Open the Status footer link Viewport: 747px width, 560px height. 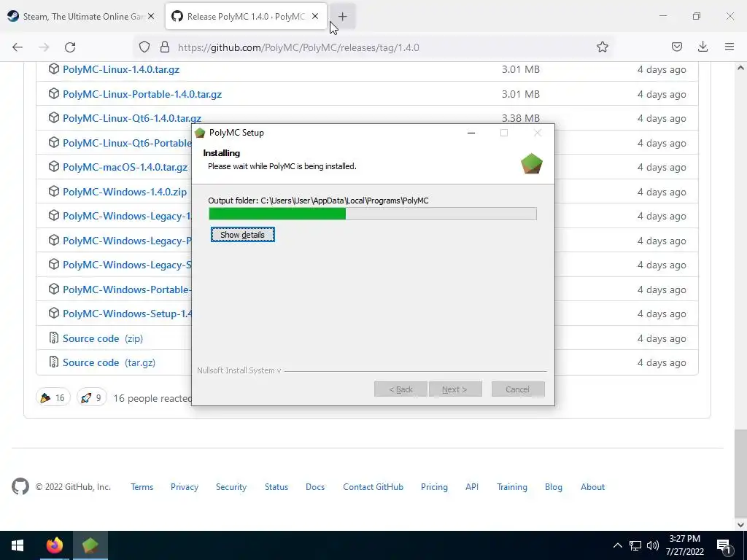pyautogui.click(x=276, y=487)
